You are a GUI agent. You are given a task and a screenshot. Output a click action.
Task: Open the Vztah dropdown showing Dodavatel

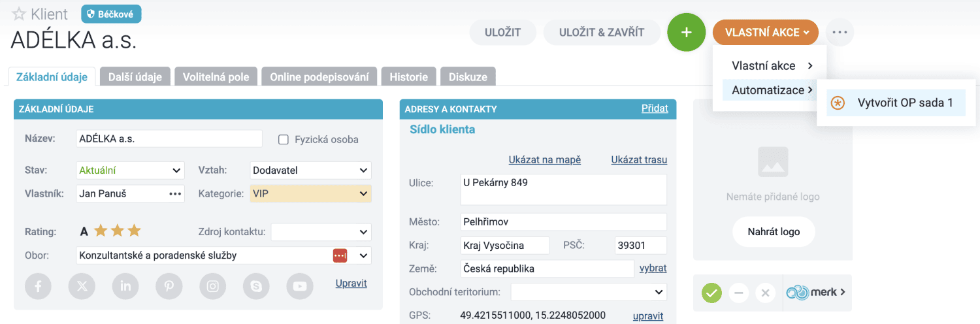click(310, 170)
